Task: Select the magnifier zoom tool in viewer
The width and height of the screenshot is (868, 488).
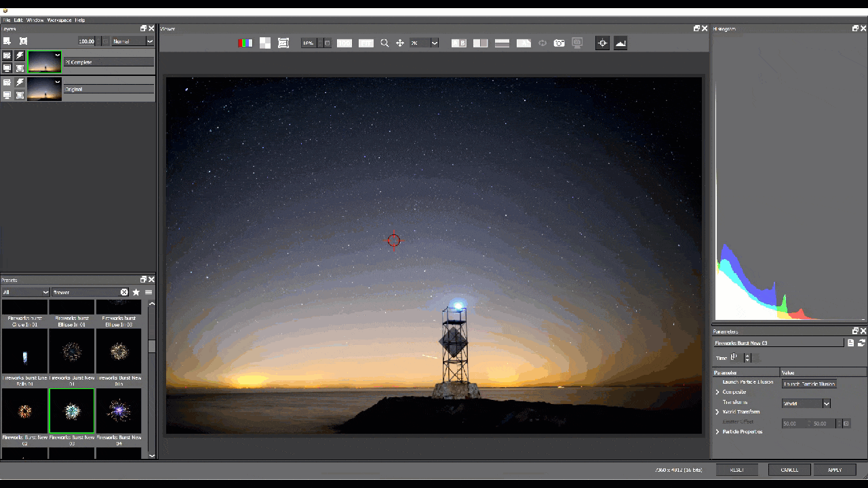Action: pyautogui.click(x=384, y=43)
